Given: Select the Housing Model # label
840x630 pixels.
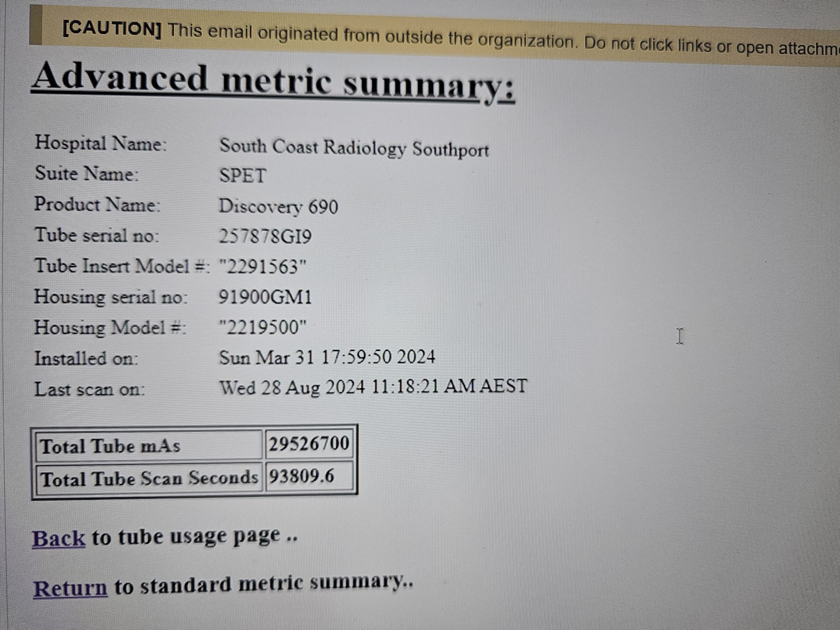Looking at the screenshot, I should (x=110, y=328).
